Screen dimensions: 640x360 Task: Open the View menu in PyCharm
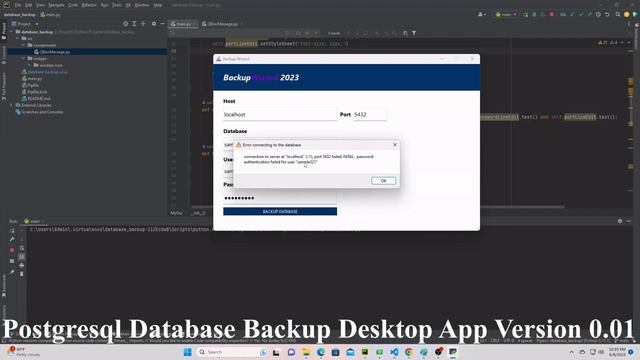click(40, 5)
